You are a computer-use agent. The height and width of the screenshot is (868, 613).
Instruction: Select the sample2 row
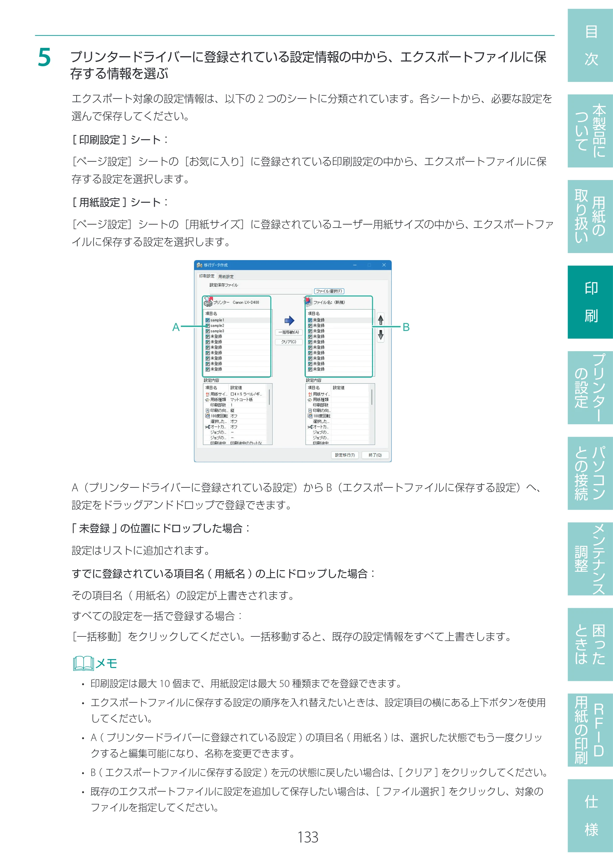[x=238, y=325]
